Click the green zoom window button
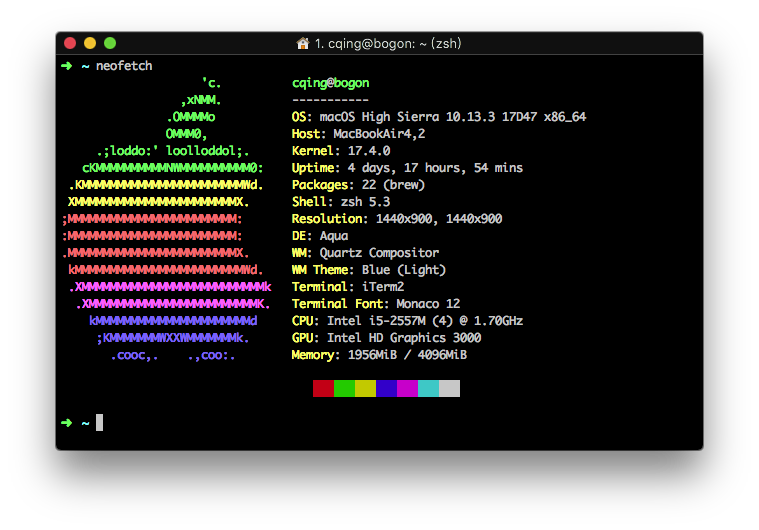The height and width of the screenshot is (530, 759). click(x=110, y=43)
